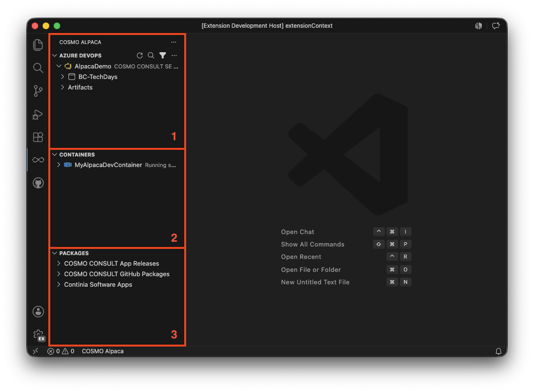Select Continia Software Apps label

click(98, 284)
